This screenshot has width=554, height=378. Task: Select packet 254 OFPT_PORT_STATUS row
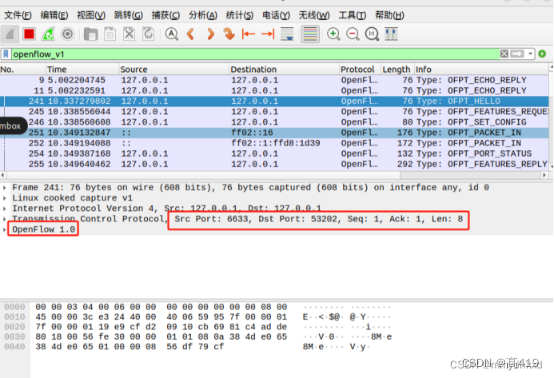(275, 154)
